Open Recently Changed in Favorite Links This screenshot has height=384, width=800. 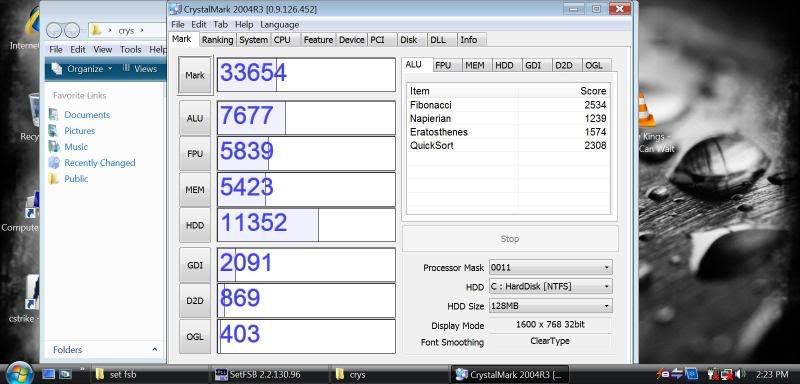click(99, 163)
